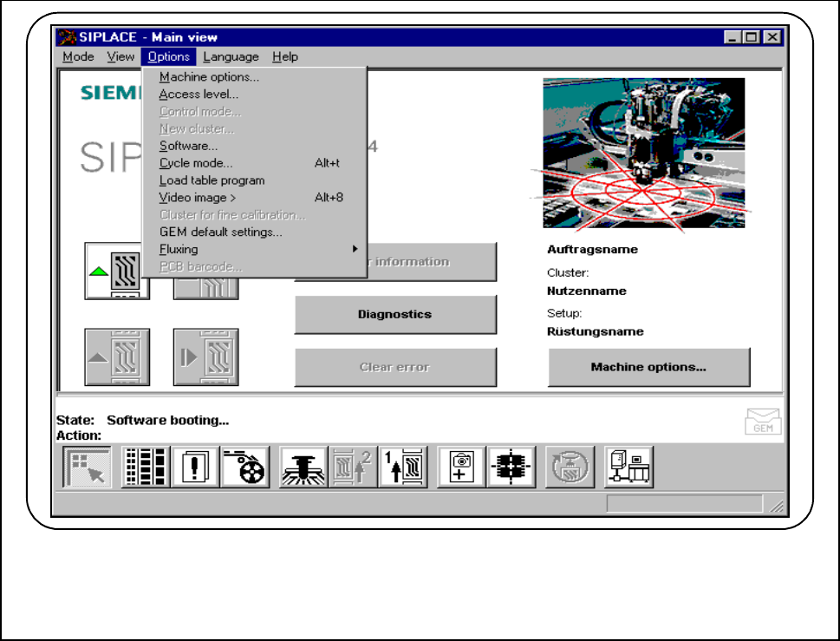
Task: Click the exclamation mark page icon
Action: 194,468
